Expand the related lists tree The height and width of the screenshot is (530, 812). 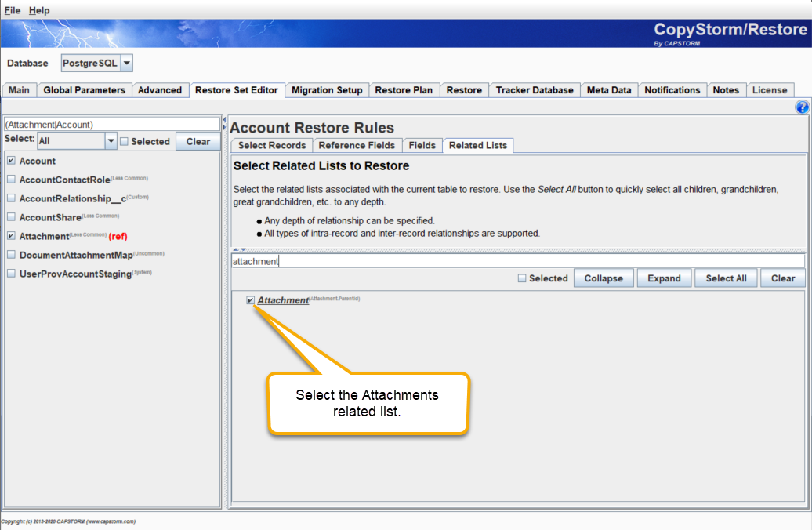(664, 278)
